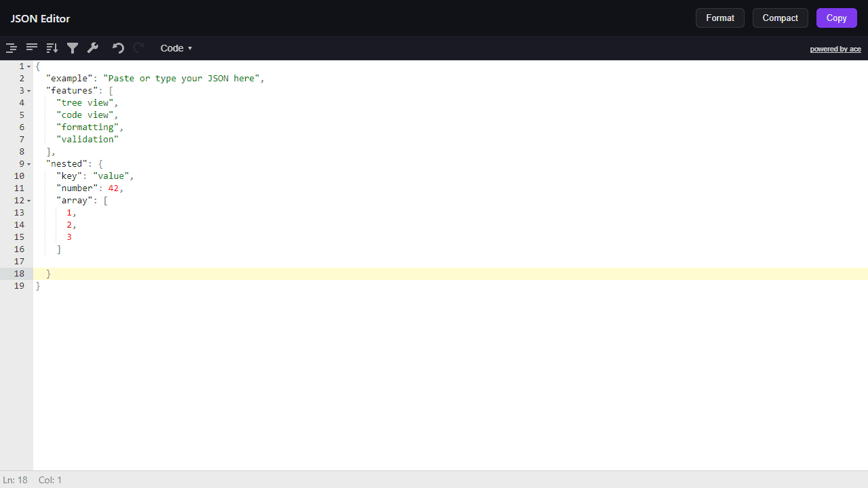Viewport: 868px width, 488px height.
Task: Collapse the features array fold arrow
Action: [29, 91]
